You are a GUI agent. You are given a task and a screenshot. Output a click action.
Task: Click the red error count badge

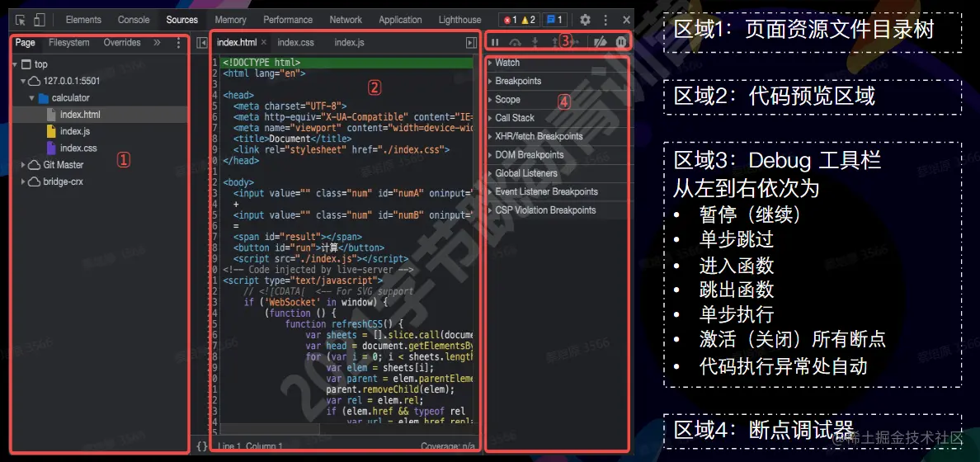510,20
